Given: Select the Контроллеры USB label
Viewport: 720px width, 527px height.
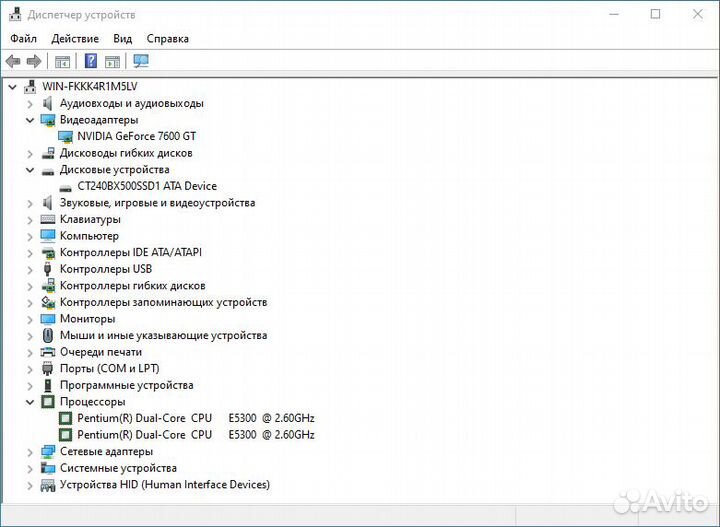Looking at the screenshot, I should [106, 269].
